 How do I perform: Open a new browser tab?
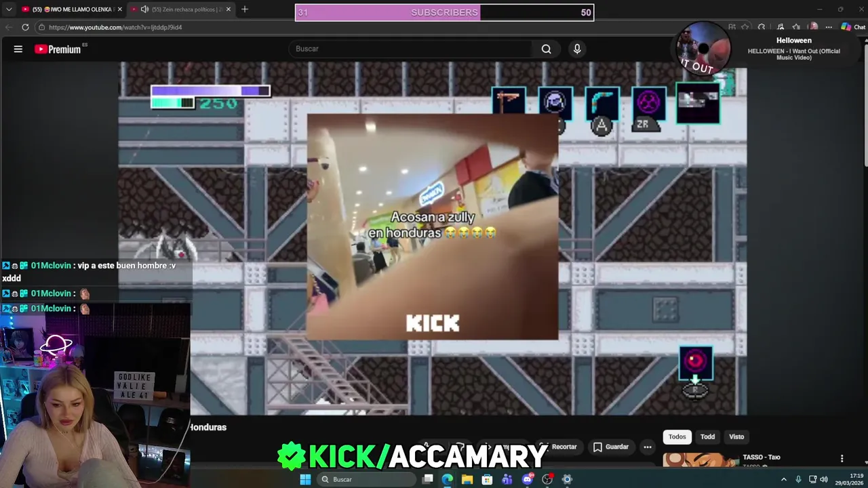tap(245, 9)
